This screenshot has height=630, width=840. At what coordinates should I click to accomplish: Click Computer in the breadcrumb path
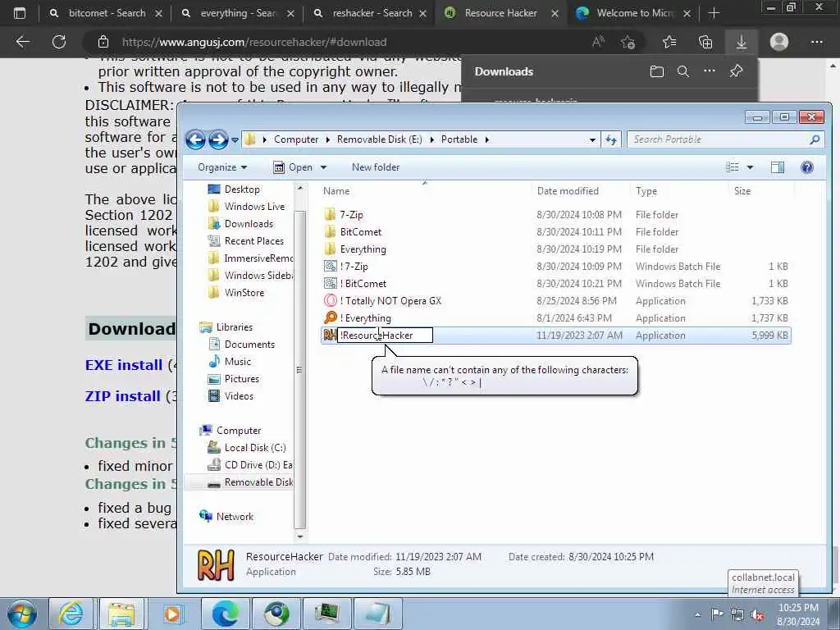point(295,139)
